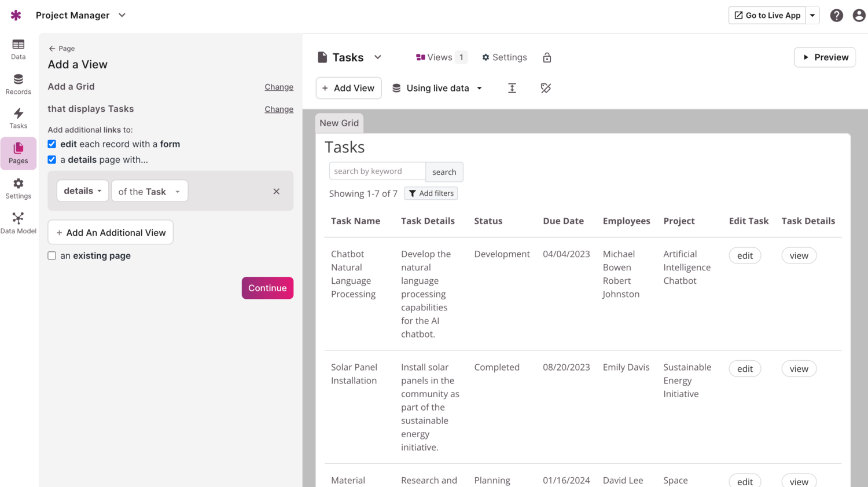This screenshot has height=487, width=868.
Task: Uncheck the details page checkbox
Action: 52,160
